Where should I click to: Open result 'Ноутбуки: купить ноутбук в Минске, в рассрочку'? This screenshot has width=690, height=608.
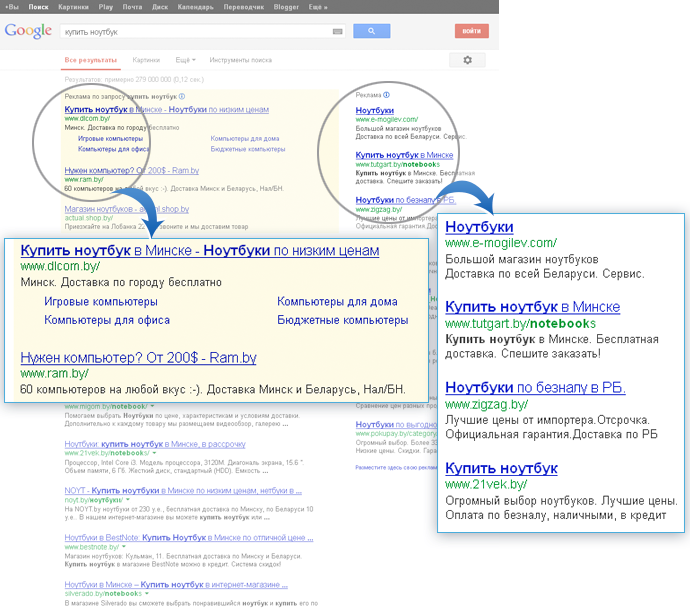(155, 444)
